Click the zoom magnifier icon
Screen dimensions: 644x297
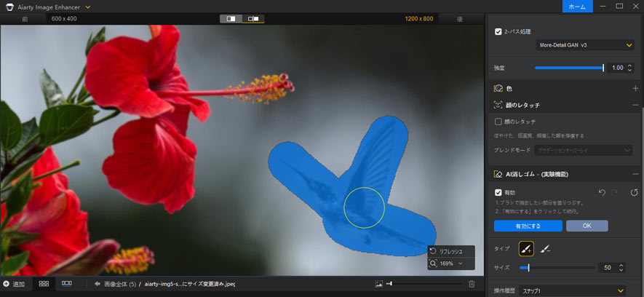point(433,264)
